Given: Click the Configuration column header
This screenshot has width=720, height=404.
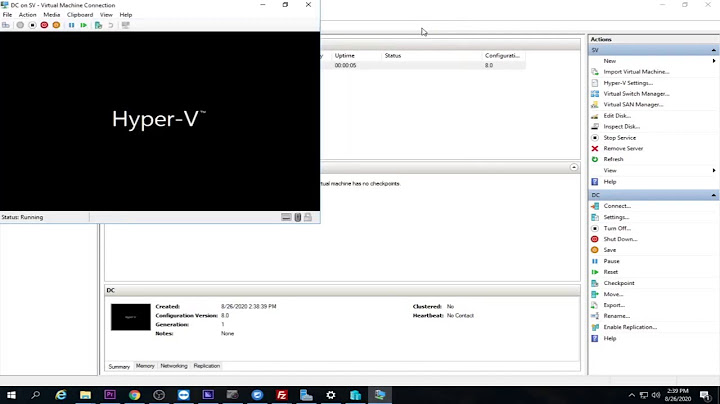Looking at the screenshot, I should (503, 56).
